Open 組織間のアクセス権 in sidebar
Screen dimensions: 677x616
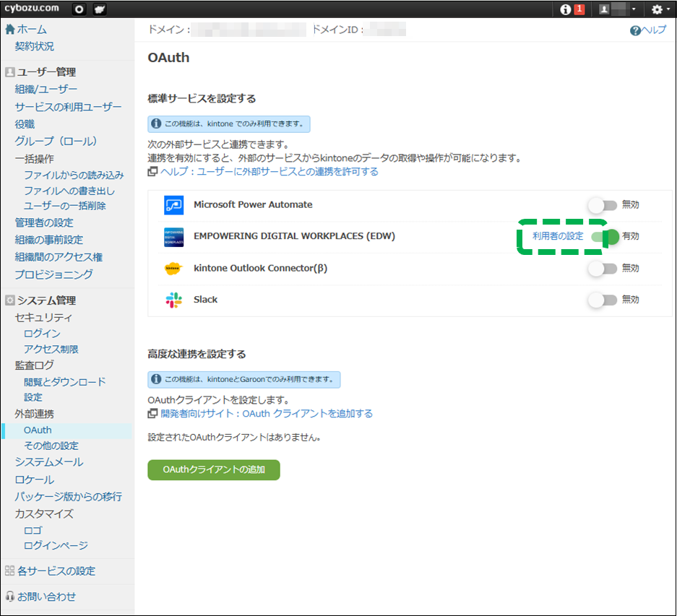(59, 257)
